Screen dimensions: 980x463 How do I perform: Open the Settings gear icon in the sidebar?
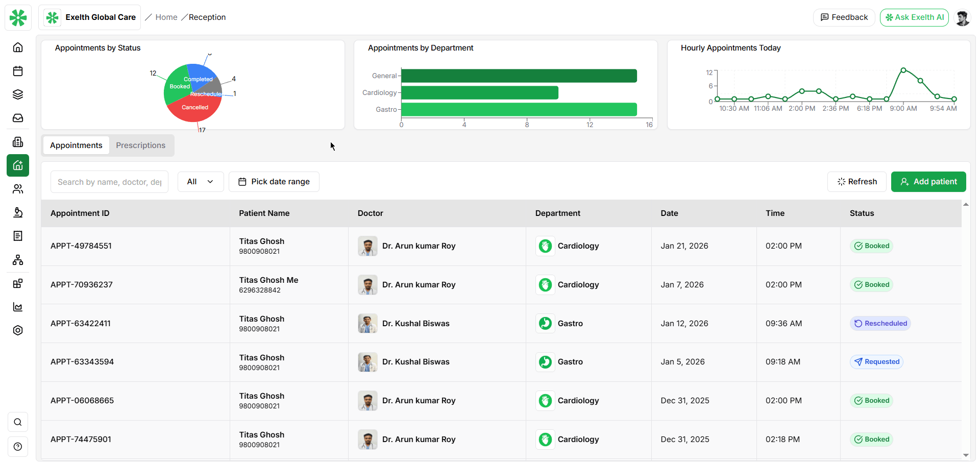point(18,330)
